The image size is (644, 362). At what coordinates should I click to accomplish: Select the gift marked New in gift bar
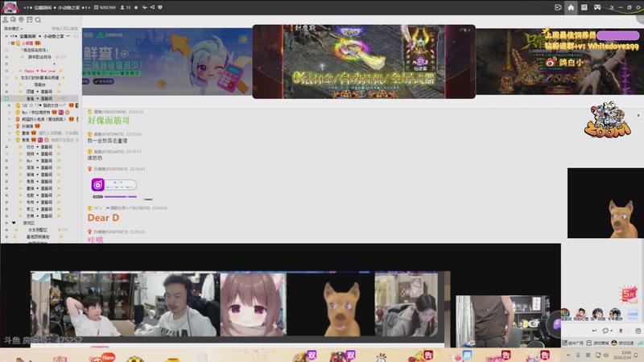click(x=102, y=358)
